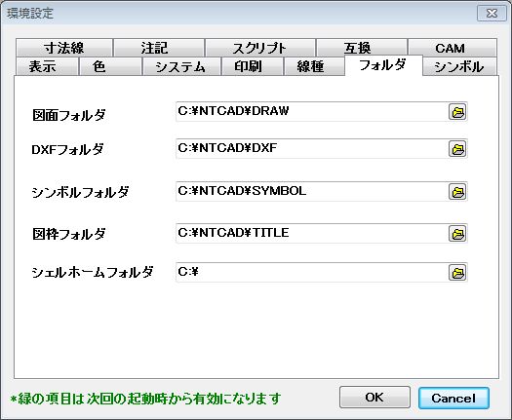Open the 注記 tab

[x=159, y=48]
